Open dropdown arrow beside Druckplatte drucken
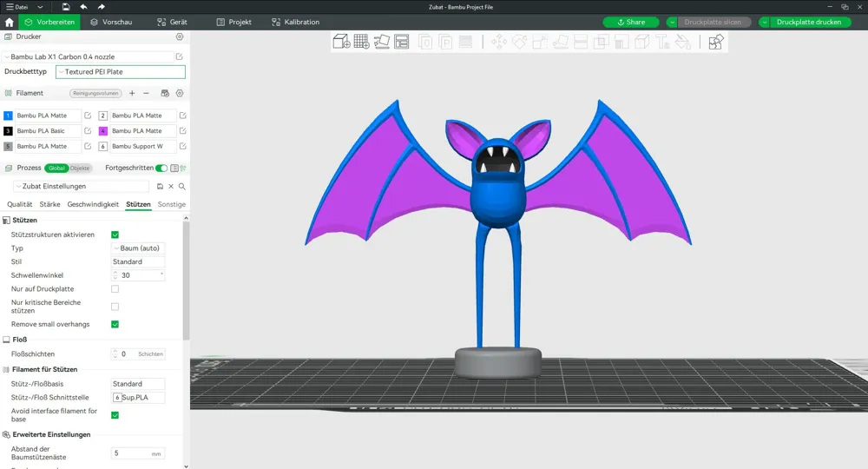Image resolution: width=868 pixels, height=469 pixels. (x=764, y=23)
